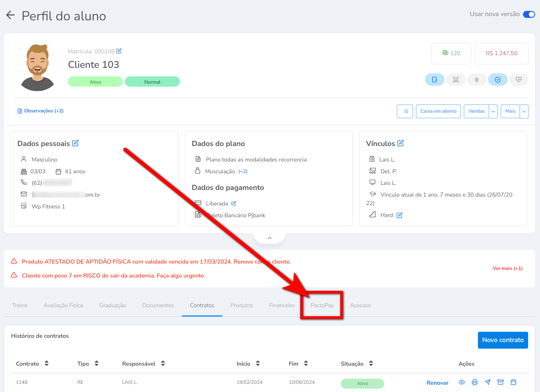Screen dimensions: 540x392
Task: Go back using the arrow beside Perfil do aluno
Action: tap(10, 15)
